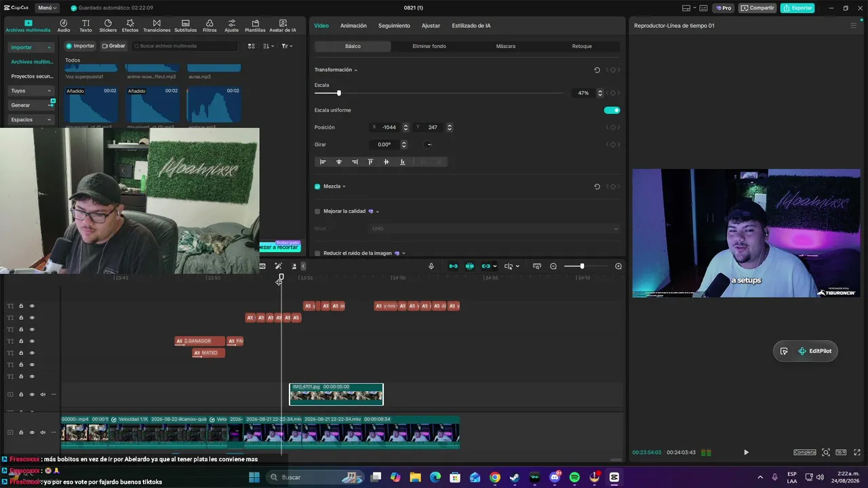868x488 pixels.
Task: Toggle the Escala uniforme switch
Action: pyautogui.click(x=612, y=110)
